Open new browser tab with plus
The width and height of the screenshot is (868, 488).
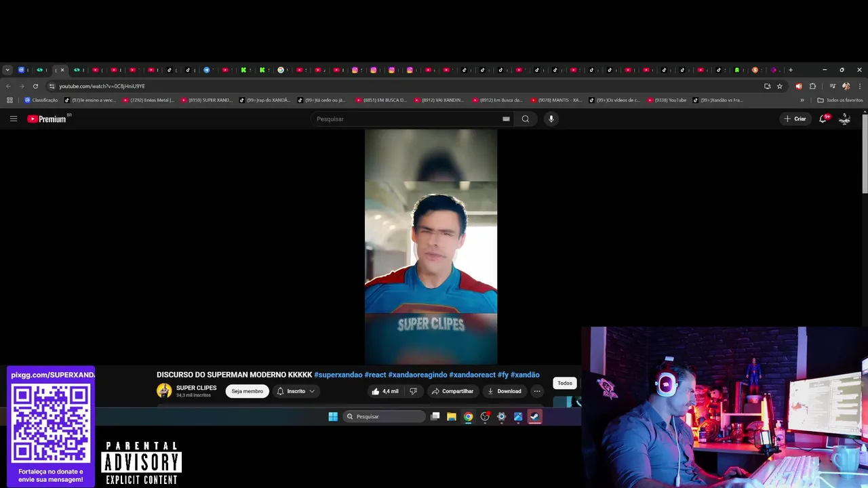click(x=790, y=70)
